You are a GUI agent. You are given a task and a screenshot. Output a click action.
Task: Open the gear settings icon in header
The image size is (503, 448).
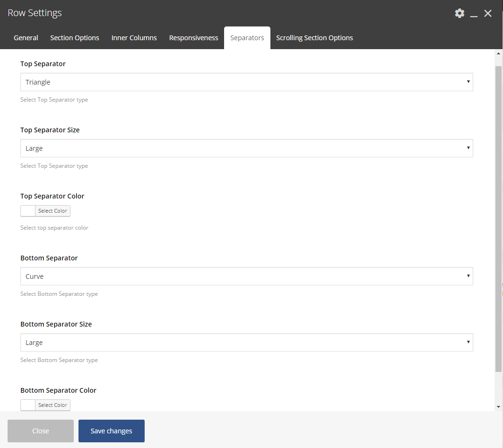(x=460, y=13)
